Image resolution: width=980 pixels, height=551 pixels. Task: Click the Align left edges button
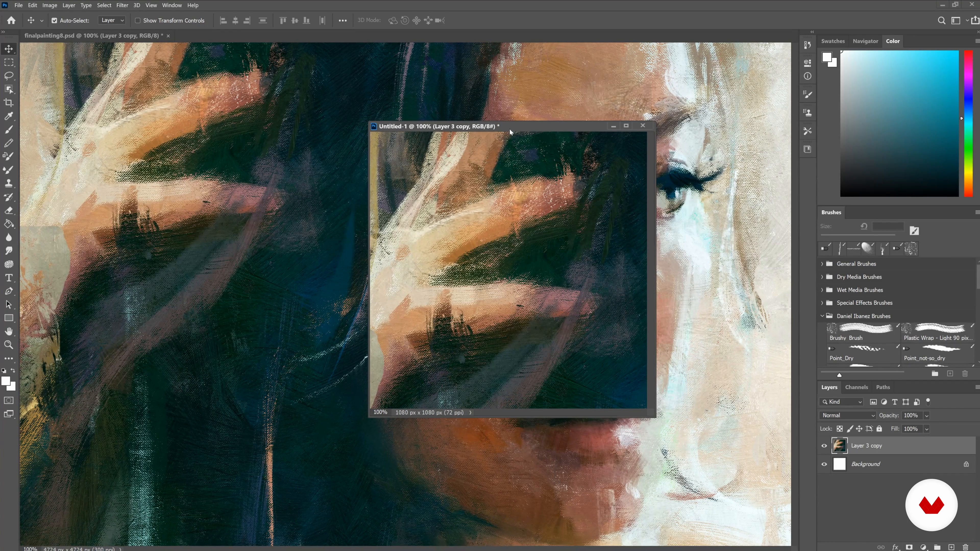coord(223,20)
